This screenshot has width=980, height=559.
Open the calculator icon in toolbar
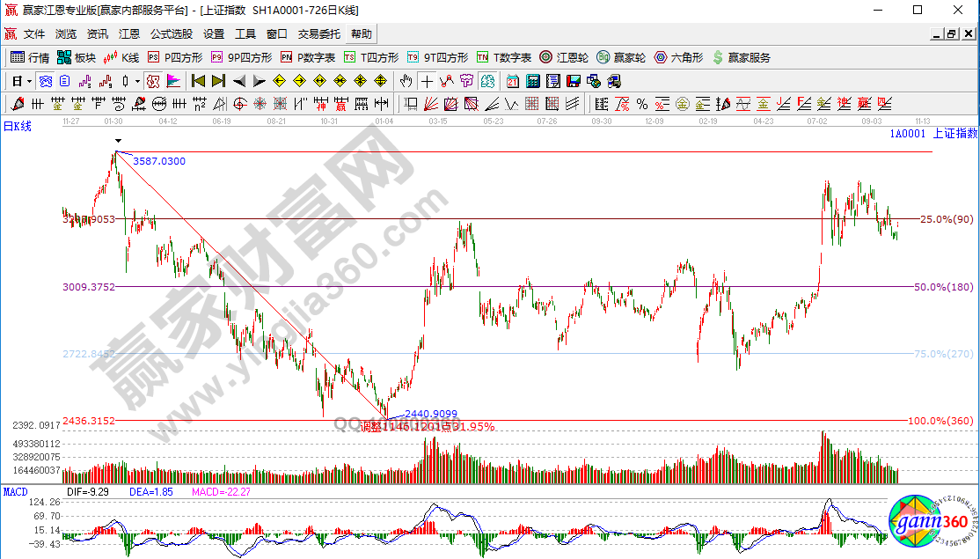coord(532,81)
